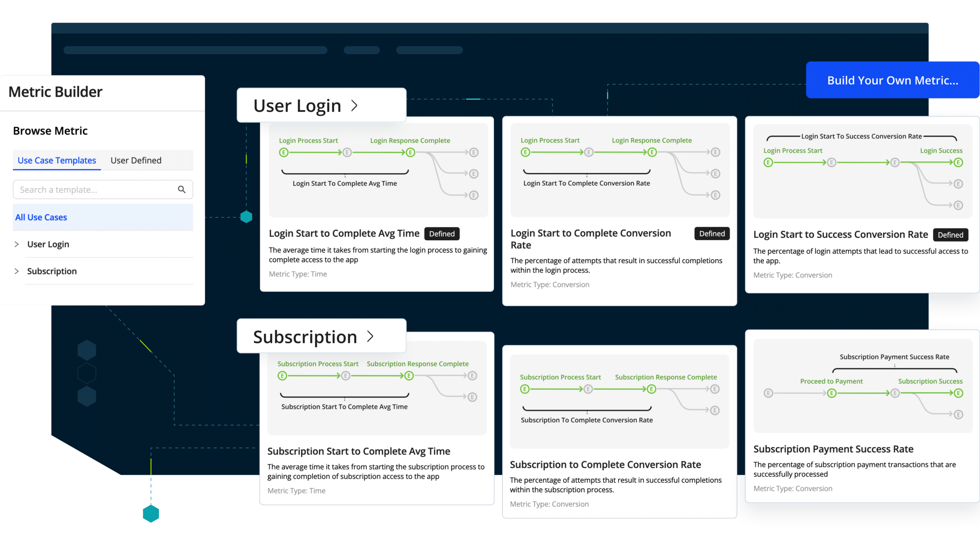Click the Build Your Own Metric button
Viewport: 980px width, 546px height.
coord(892,80)
